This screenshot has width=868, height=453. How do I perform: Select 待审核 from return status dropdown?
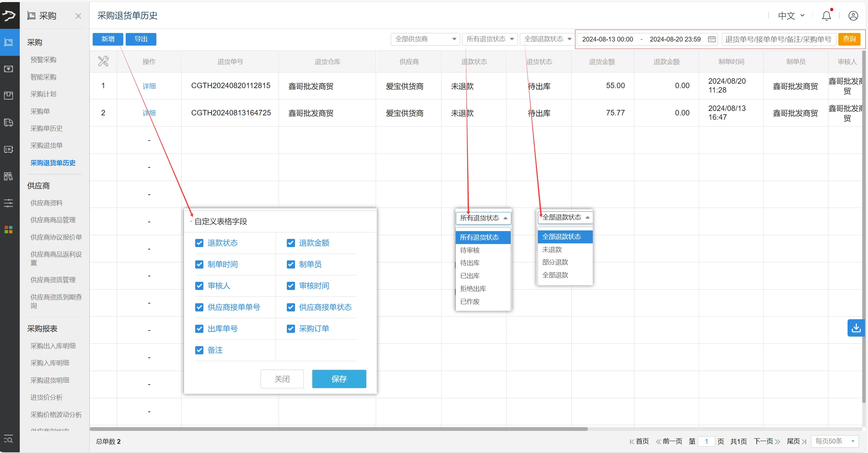coord(470,250)
